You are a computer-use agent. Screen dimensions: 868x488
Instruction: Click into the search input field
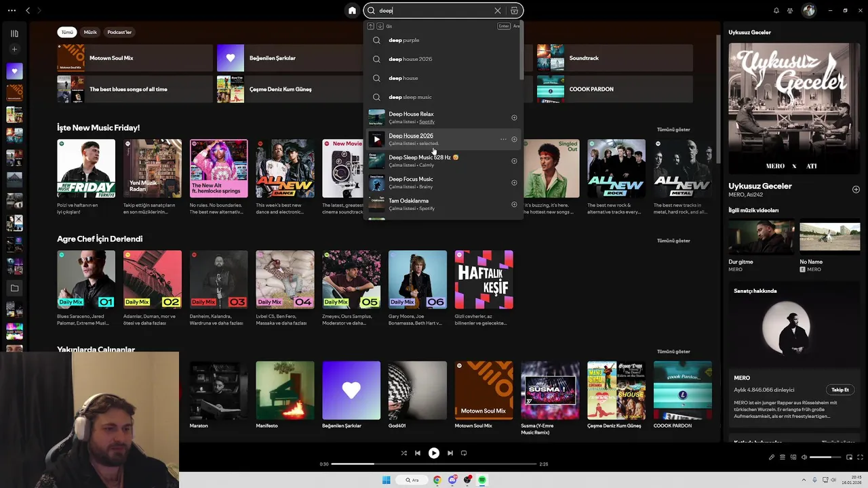click(435, 10)
